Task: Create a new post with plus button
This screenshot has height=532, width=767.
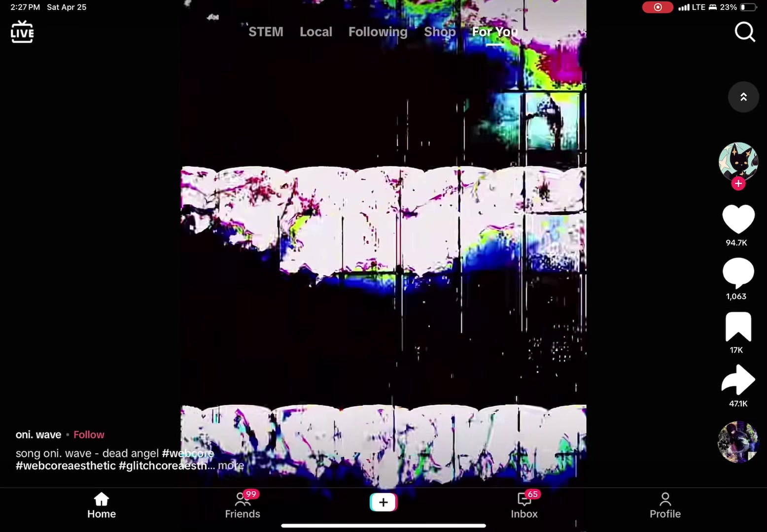Action: tap(383, 502)
